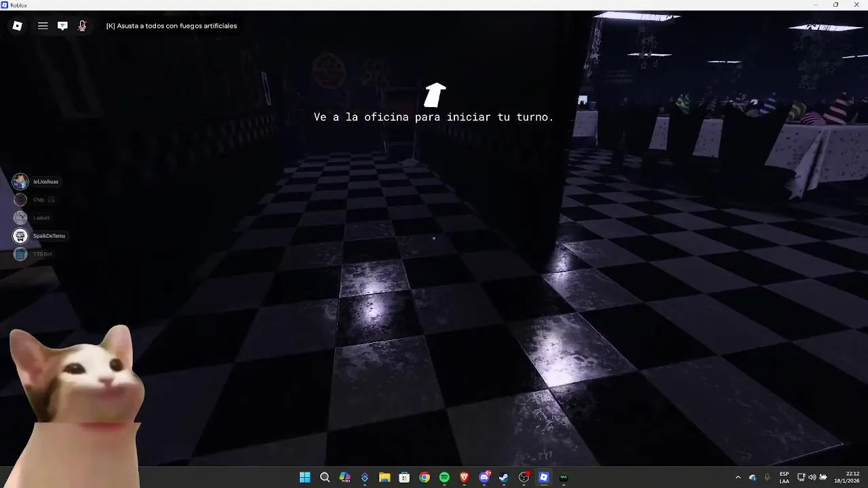Click the fireworks scare hint text

172,26
